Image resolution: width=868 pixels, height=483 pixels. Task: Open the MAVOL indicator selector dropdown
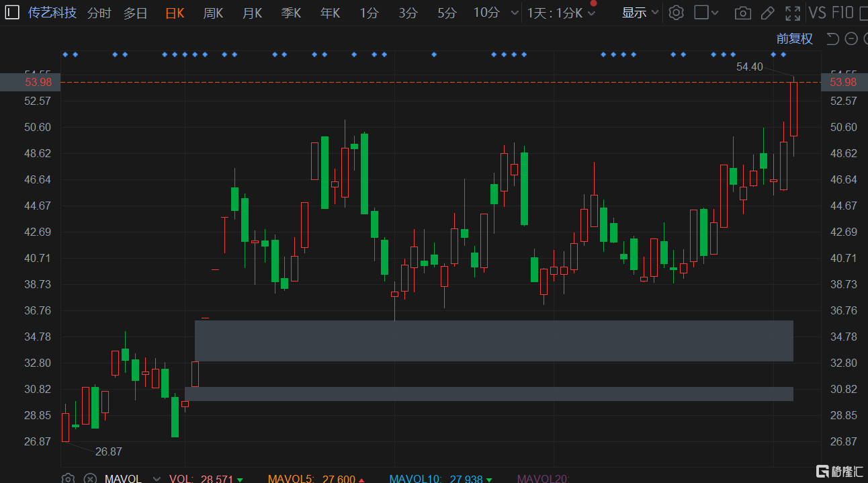click(x=157, y=478)
